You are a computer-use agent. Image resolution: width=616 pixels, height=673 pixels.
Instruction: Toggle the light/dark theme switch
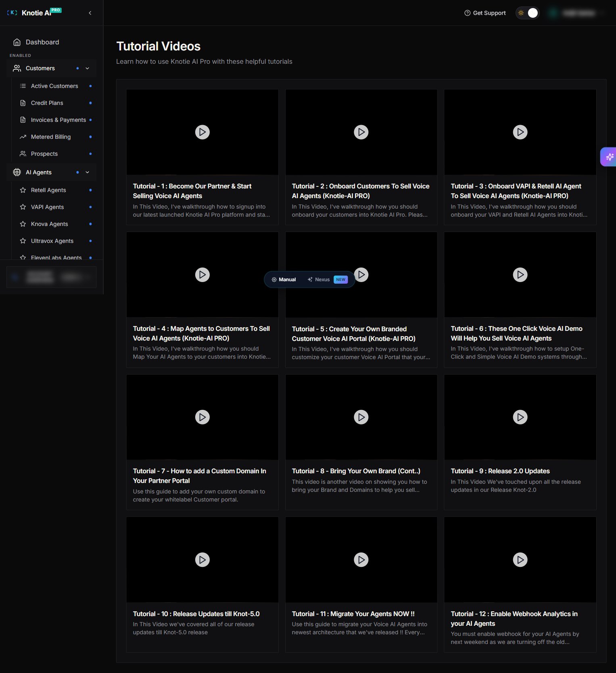click(528, 13)
